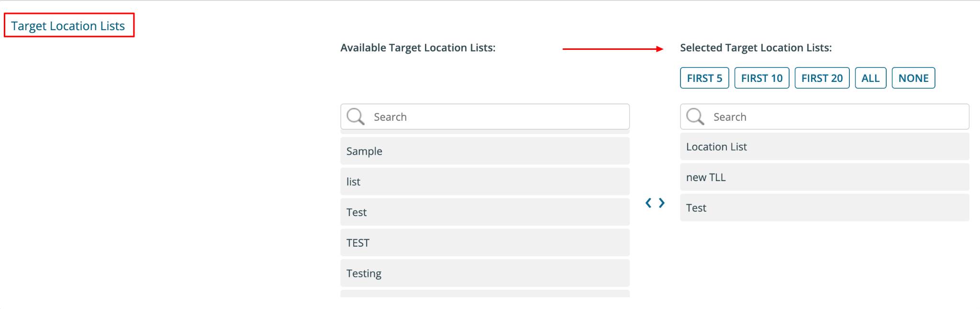The height and width of the screenshot is (309, 980).
Task: Focus the Selected Target Location Lists search field
Action: click(x=824, y=116)
